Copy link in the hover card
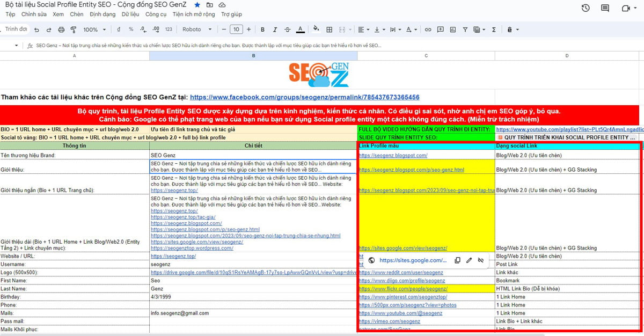 pos(457,260)
